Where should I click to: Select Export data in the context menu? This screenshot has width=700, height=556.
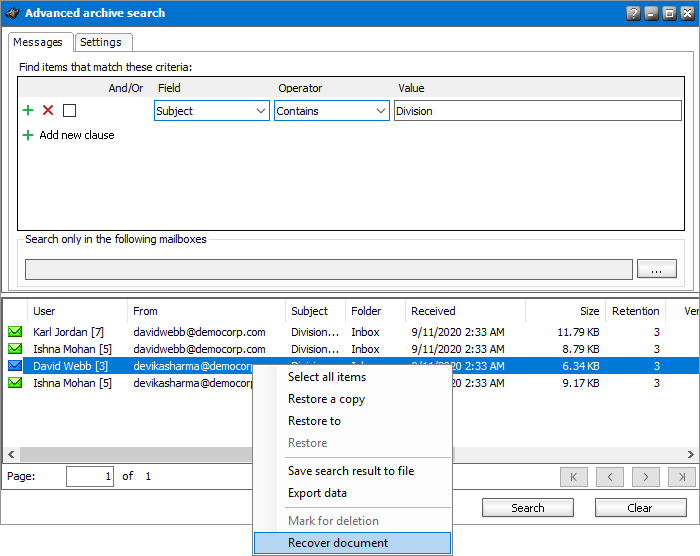[317, 493]
